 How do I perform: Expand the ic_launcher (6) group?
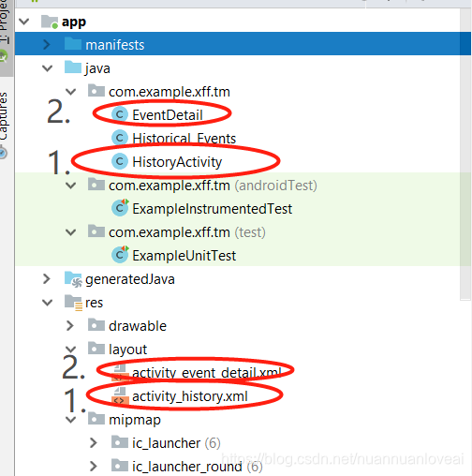tap(94, 443)
